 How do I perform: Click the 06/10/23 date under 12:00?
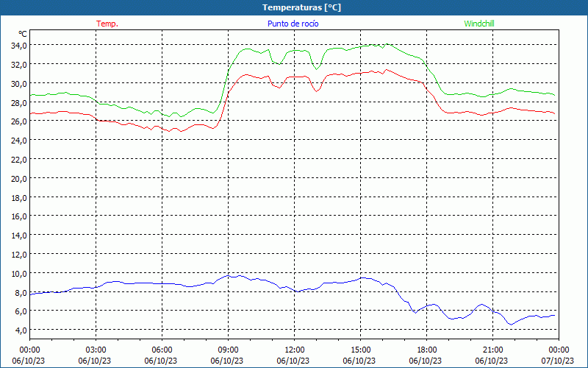(x=293, y=361)
